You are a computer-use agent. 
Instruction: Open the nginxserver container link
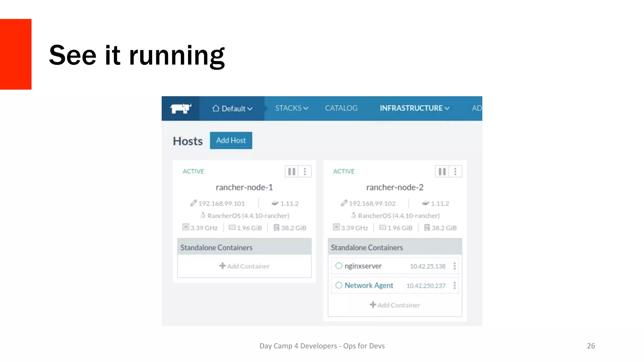tap(363, 266)
